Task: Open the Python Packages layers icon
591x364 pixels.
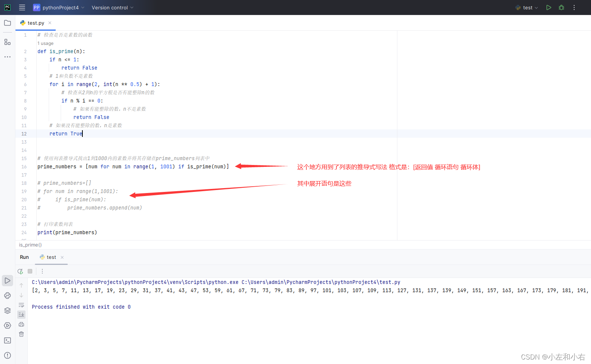Action: pyautogui.click(x=7, y=311)
